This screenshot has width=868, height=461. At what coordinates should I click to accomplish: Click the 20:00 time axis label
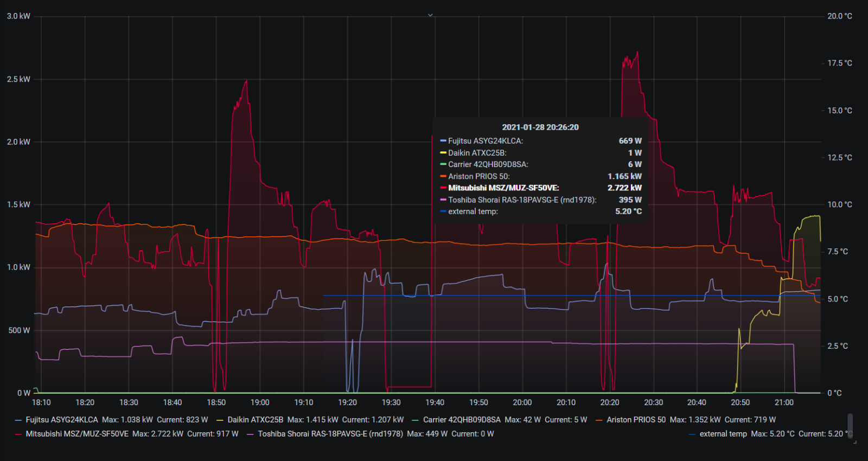pos(522,402)
